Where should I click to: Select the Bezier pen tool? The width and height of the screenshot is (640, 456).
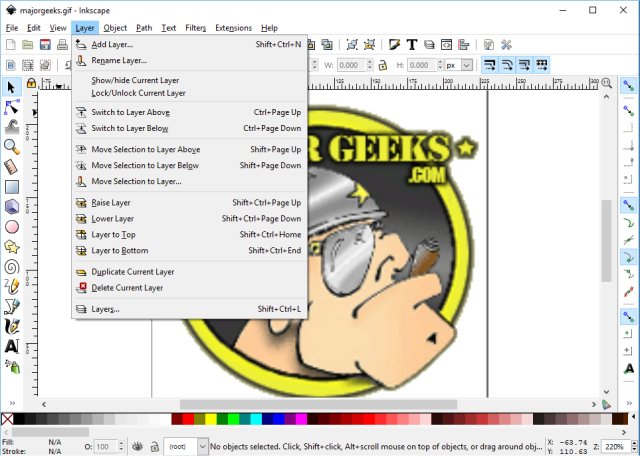click(x=11, y=306)
